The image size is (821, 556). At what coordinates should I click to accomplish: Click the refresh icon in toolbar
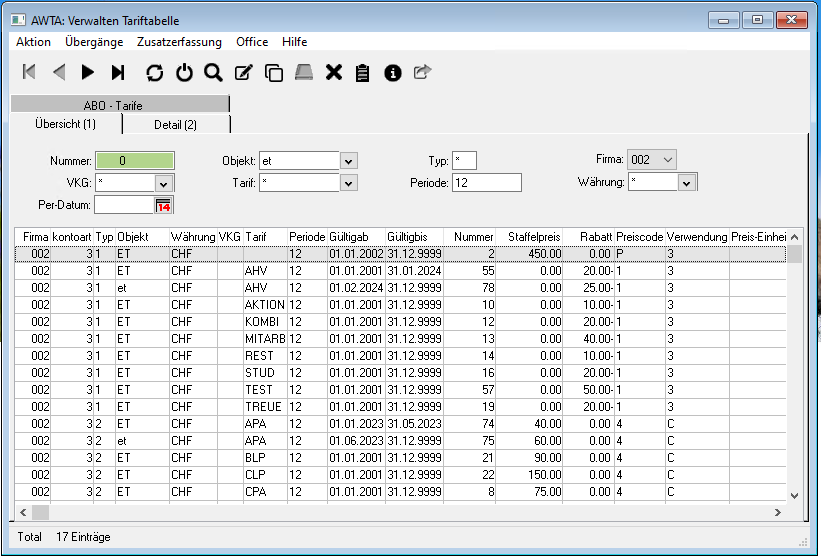154,72
